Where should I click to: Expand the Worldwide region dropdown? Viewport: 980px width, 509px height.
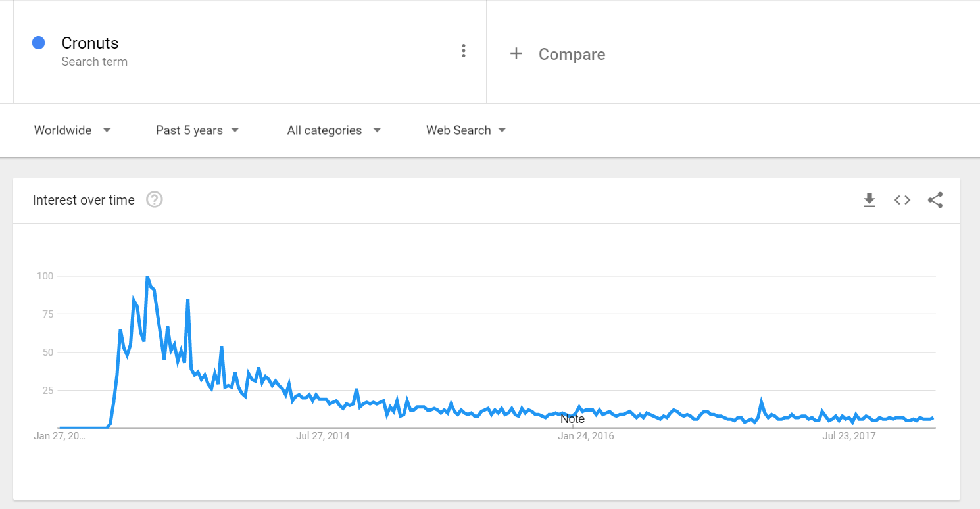[x=72, y=130]
